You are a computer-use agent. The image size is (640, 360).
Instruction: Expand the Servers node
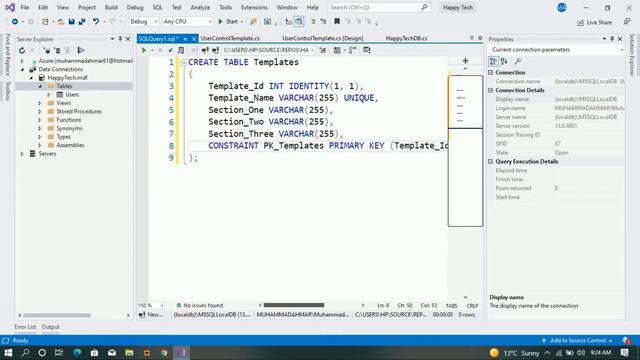pyautogui.click(x=22, y=154)
